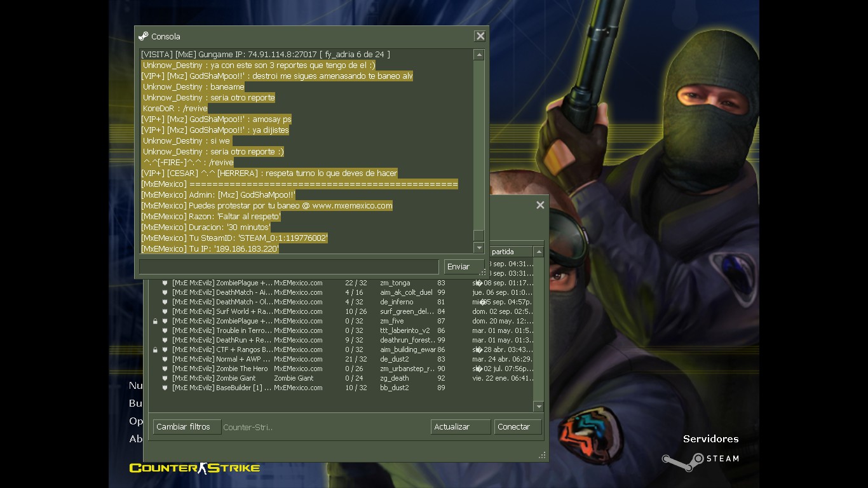The height and width of the screenshot is (488, 868).
Task: Click shield icon of DeathRun server row
Action: coord(165,340)
